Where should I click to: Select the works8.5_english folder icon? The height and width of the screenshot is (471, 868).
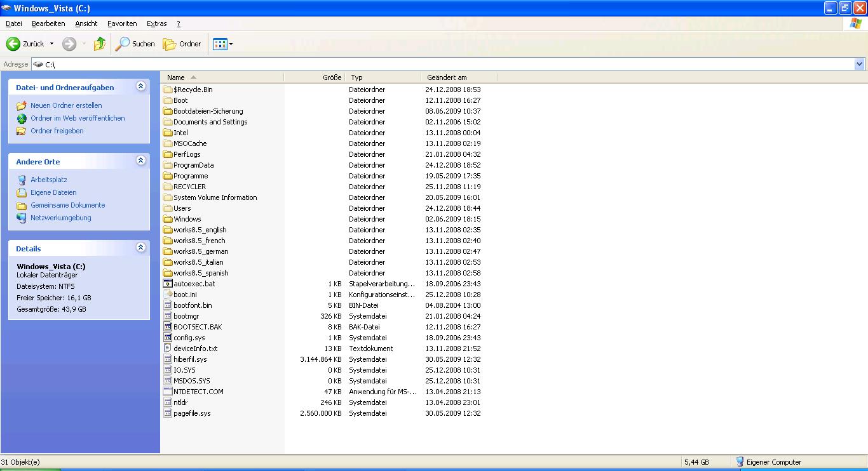[x=168, y=230]
